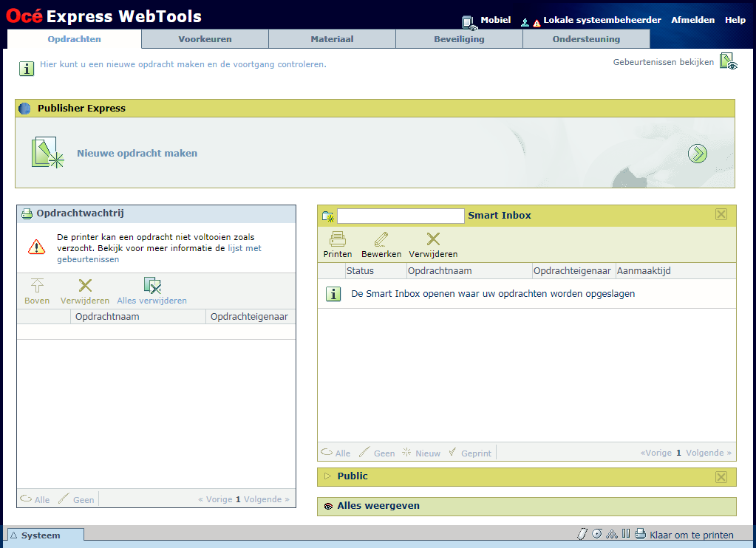Open the Ondersteuning tab
Screen dimensions: 756x548
pyautogui.click(x=586, y=39)
